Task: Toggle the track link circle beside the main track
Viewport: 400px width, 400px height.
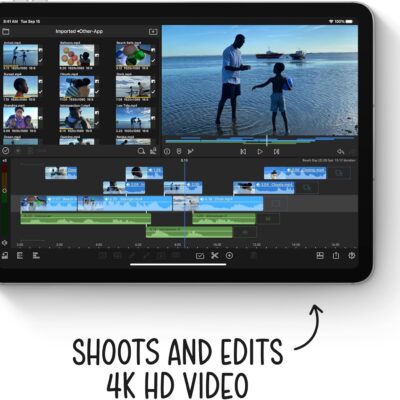Action: [x=4, y=191]
